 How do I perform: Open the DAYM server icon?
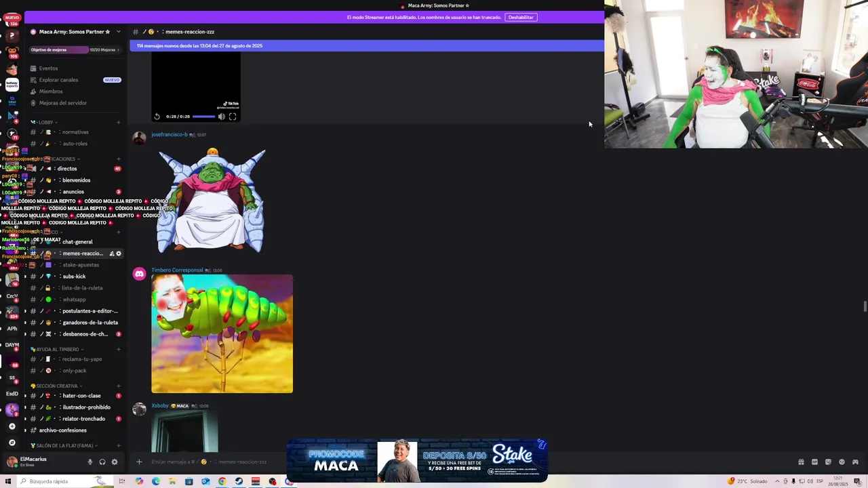pyautogui.click(x=12, y=345)
